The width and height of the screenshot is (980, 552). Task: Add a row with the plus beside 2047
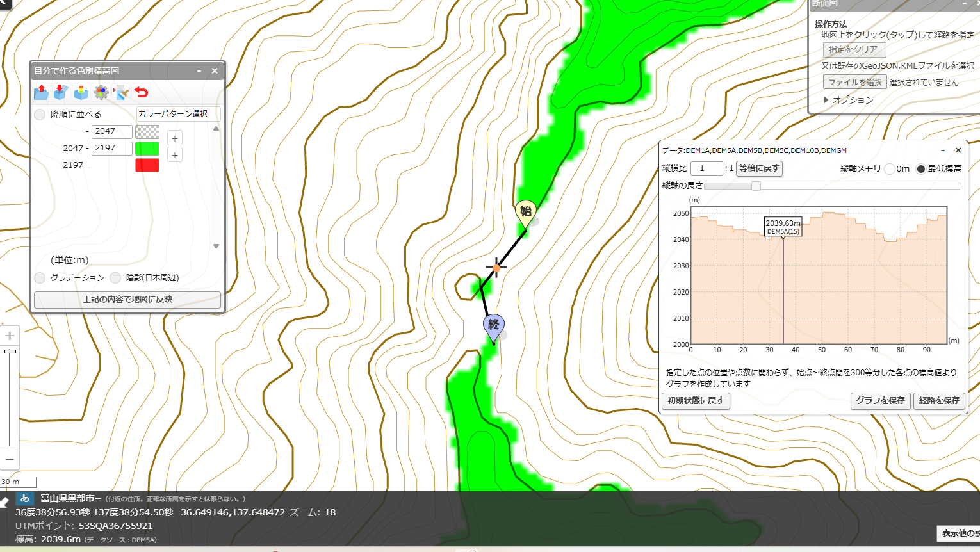click(175, 138)
